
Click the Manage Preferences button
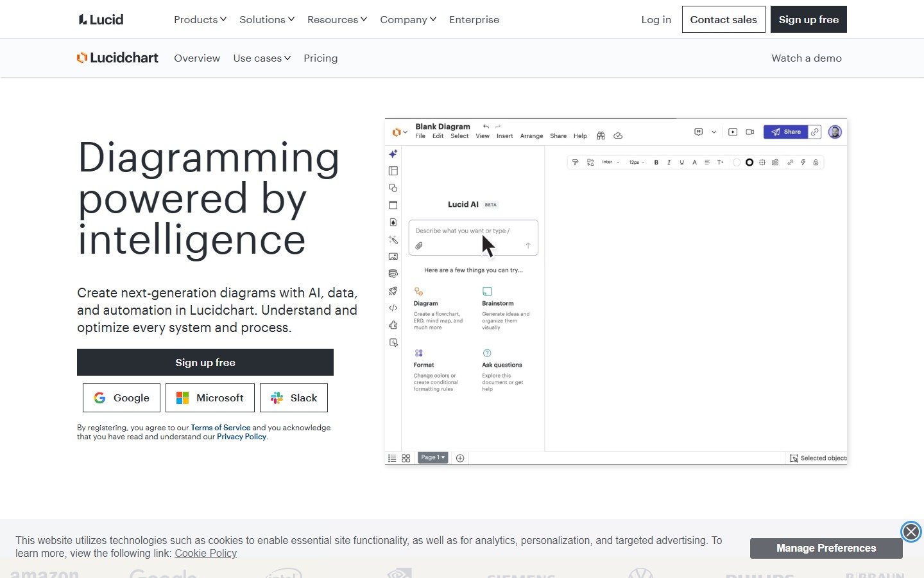[x=826, y=548]
